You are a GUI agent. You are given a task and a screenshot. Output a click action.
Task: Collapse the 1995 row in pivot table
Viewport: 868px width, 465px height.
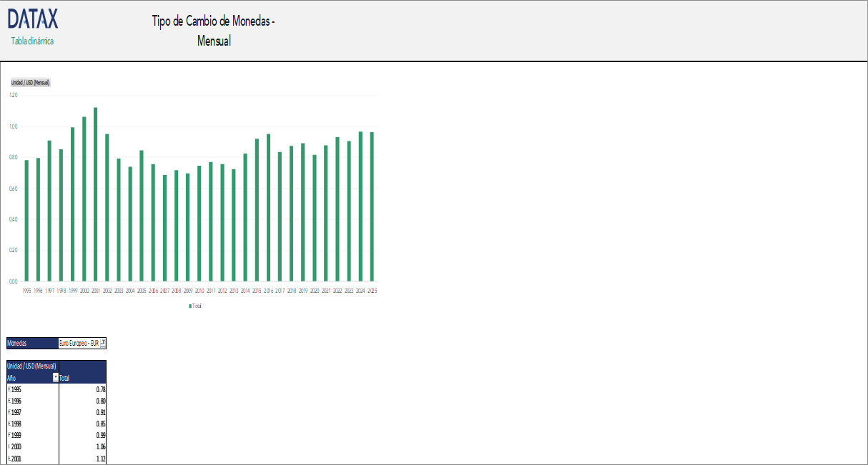click(9, 389)
